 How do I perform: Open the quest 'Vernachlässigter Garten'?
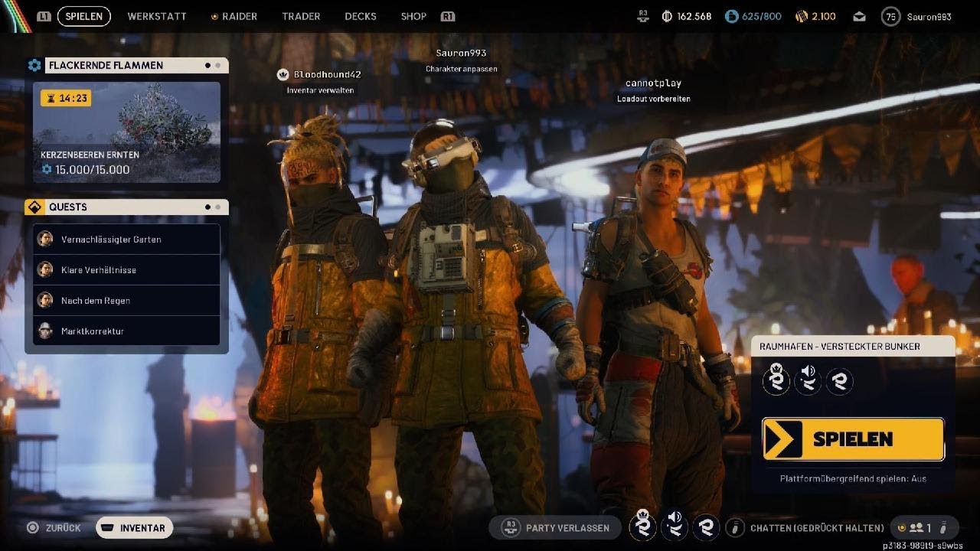[126, 240]
